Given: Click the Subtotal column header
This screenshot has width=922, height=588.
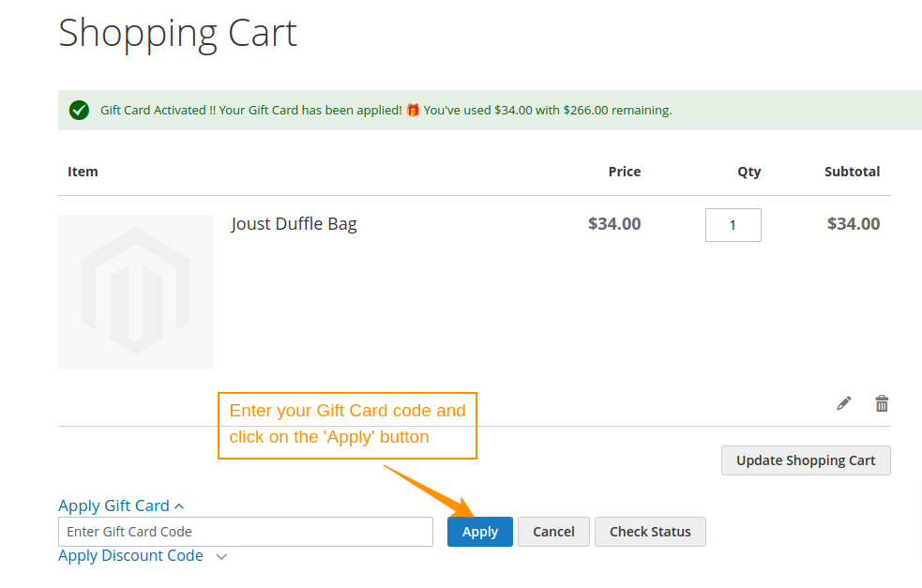Looking at the screenshot, I should point(852,172).
